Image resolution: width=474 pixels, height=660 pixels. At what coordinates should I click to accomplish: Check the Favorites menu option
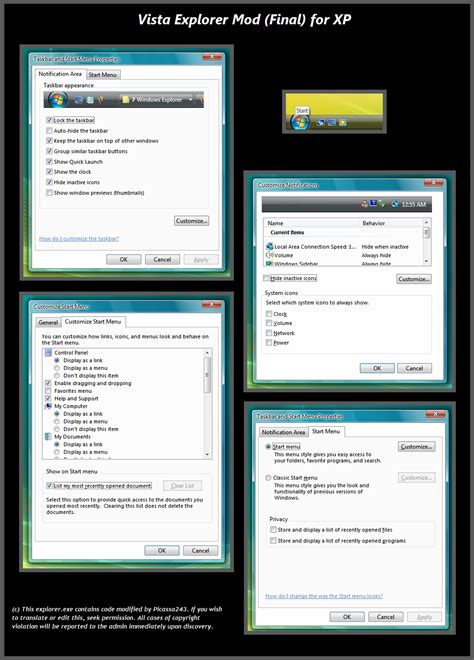pyautogui.click(x=48, y=391)
